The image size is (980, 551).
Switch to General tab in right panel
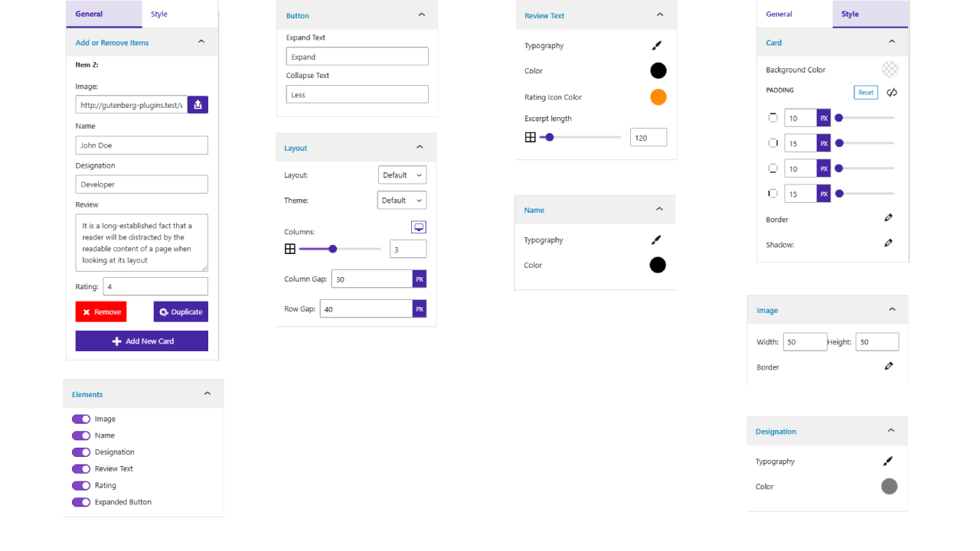tap(779, 14)
